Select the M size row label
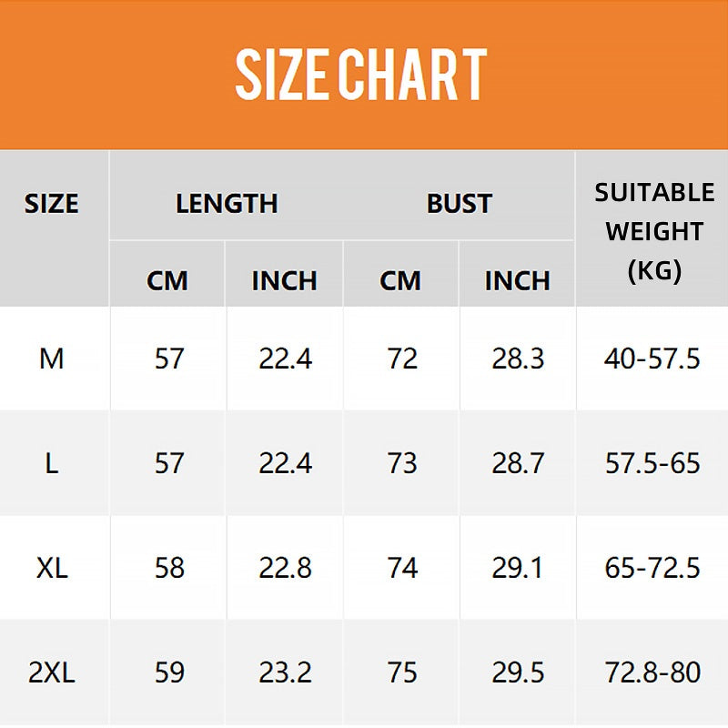The width and height of the screenshot is (728, 728). 52,359
